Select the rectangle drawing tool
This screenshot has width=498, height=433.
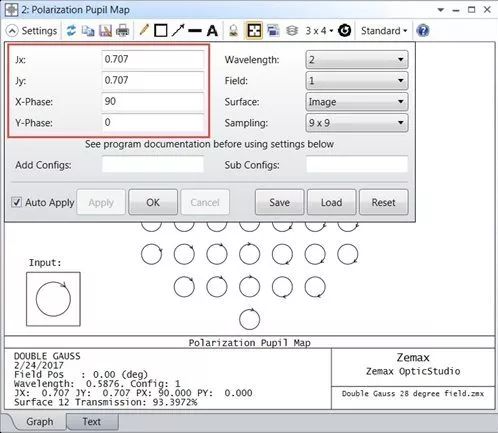(161, 31)
